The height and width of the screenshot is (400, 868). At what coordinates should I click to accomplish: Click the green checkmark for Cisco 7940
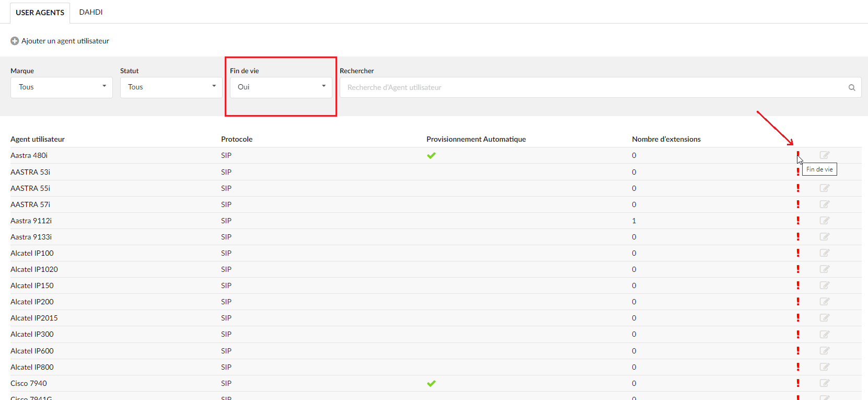pyautogui.click(x=431, y=383)
